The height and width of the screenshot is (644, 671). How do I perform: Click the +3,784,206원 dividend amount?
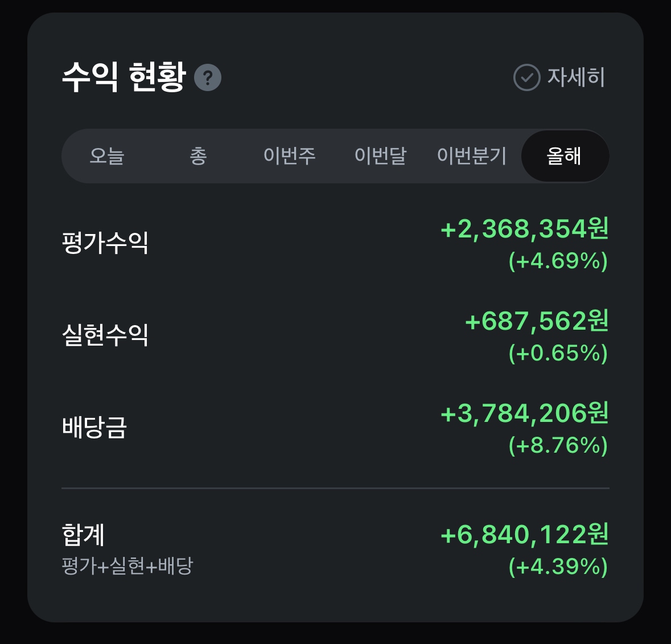coord(524,413)
